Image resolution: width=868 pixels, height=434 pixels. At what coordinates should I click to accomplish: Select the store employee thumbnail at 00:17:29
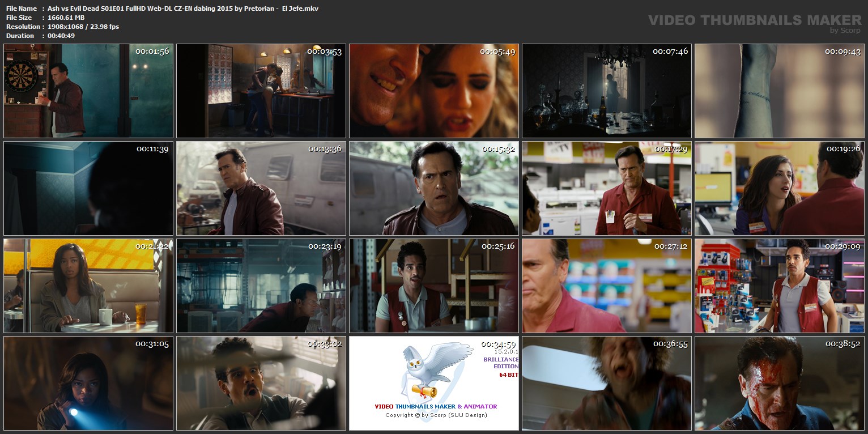(606, 189)
